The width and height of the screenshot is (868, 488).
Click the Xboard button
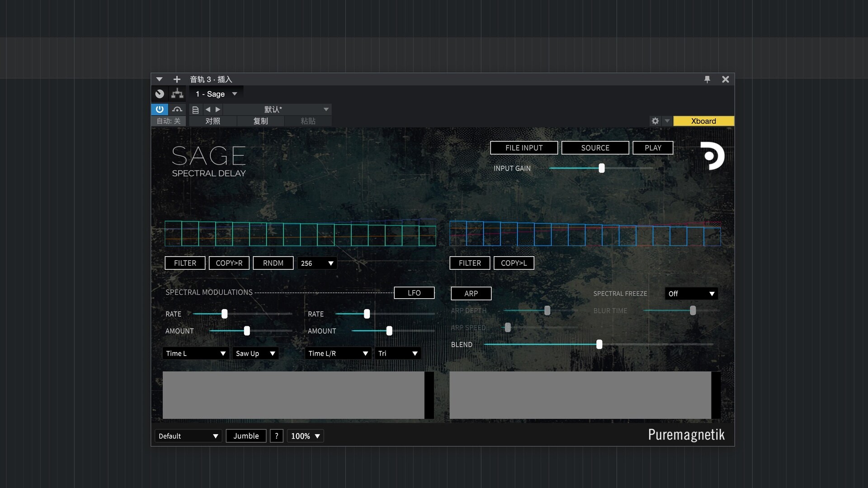click(703, 121)
